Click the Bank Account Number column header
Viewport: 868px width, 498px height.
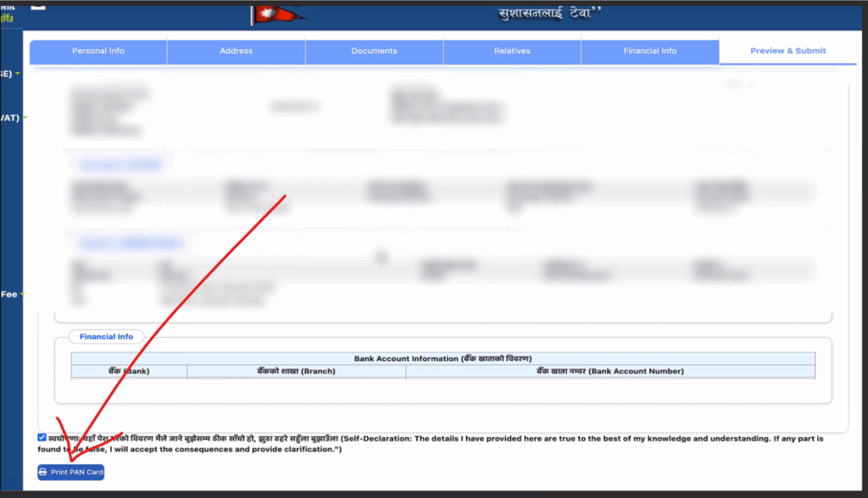[x=609, y=371]
